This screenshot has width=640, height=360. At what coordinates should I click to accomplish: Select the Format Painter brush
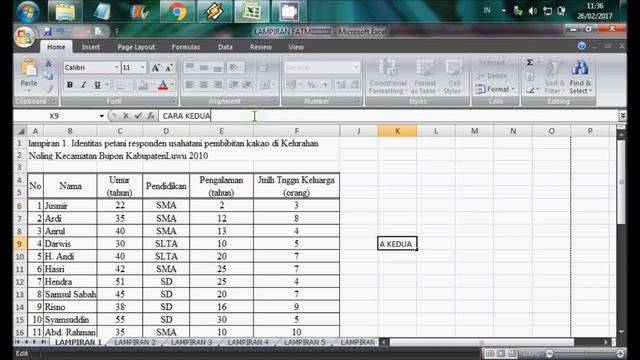tap(49, 88)
